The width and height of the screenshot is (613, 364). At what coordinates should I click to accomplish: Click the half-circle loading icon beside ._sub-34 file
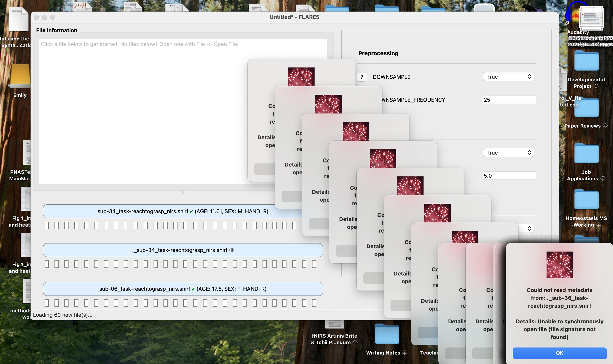(231, 250)
